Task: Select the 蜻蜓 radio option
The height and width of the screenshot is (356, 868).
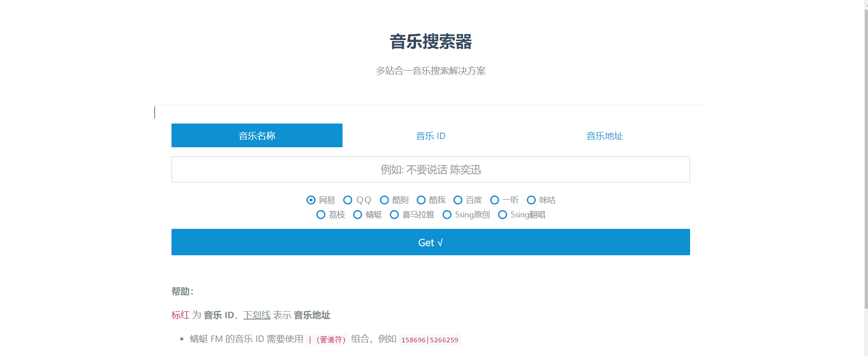Action: click(358, 215)
